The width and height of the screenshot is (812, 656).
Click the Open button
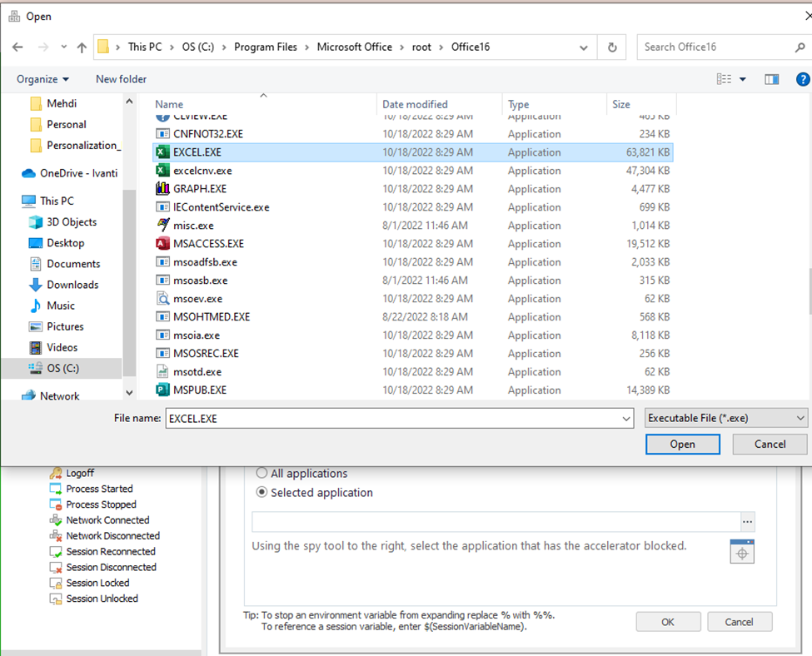click(682, 444)
